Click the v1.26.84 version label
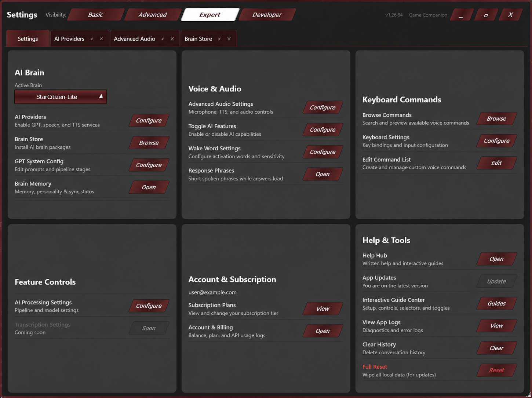The height and width of the screenshot is (398, 532). (394, 15)
